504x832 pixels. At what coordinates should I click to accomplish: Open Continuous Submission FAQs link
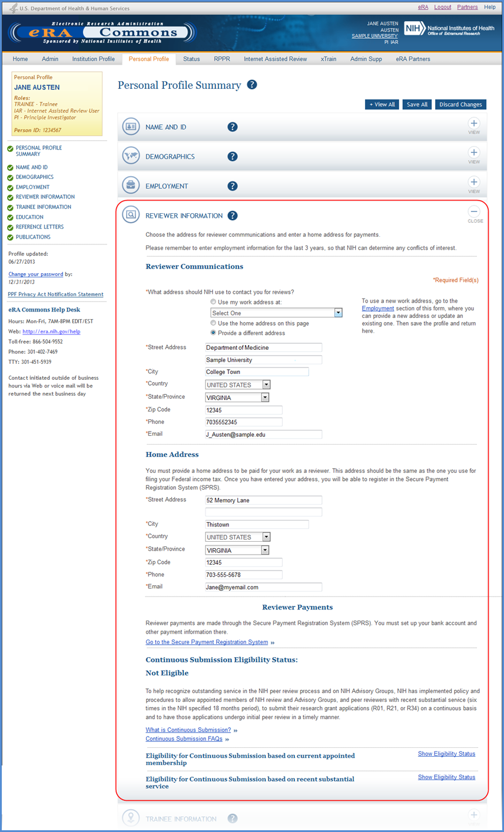(x=184, y=738)
